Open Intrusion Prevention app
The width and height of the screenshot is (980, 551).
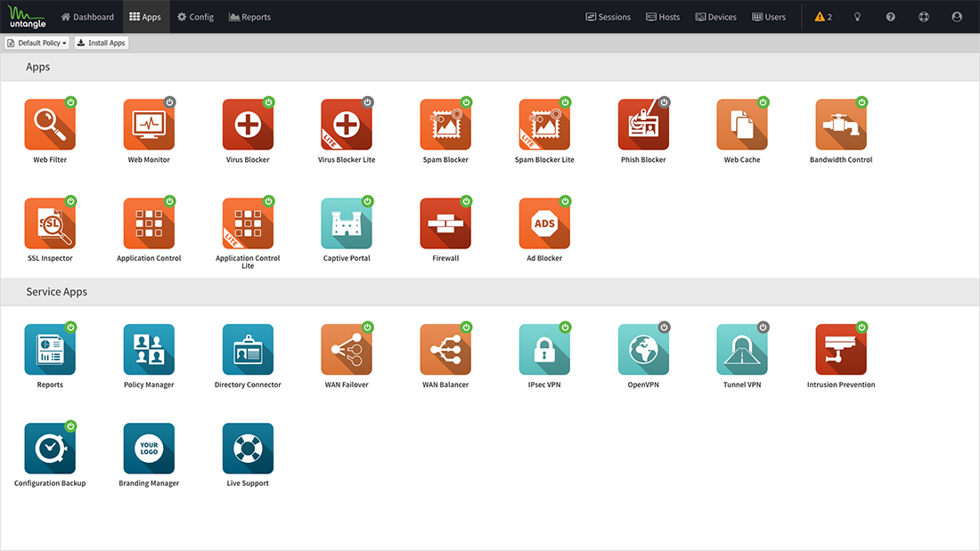pos(841,350)
